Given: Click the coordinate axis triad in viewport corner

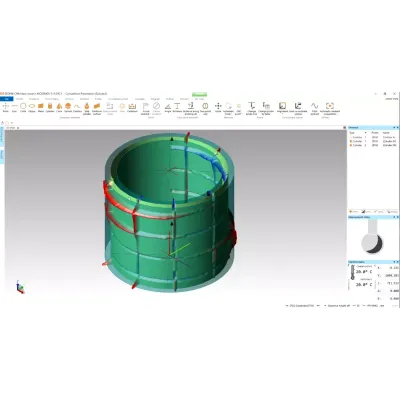Looking at the screenshot, I should coord(20,287).
